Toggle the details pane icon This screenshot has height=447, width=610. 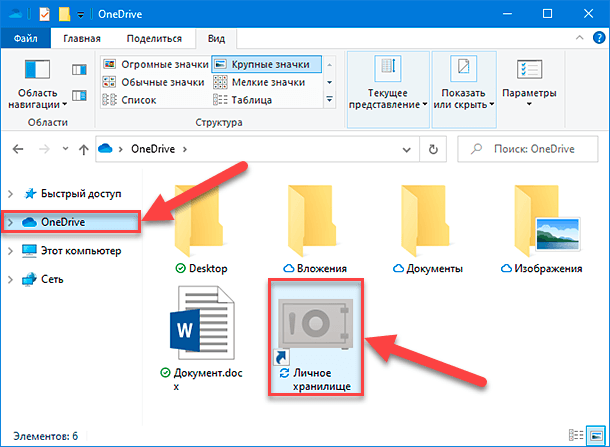coord(79,95)
